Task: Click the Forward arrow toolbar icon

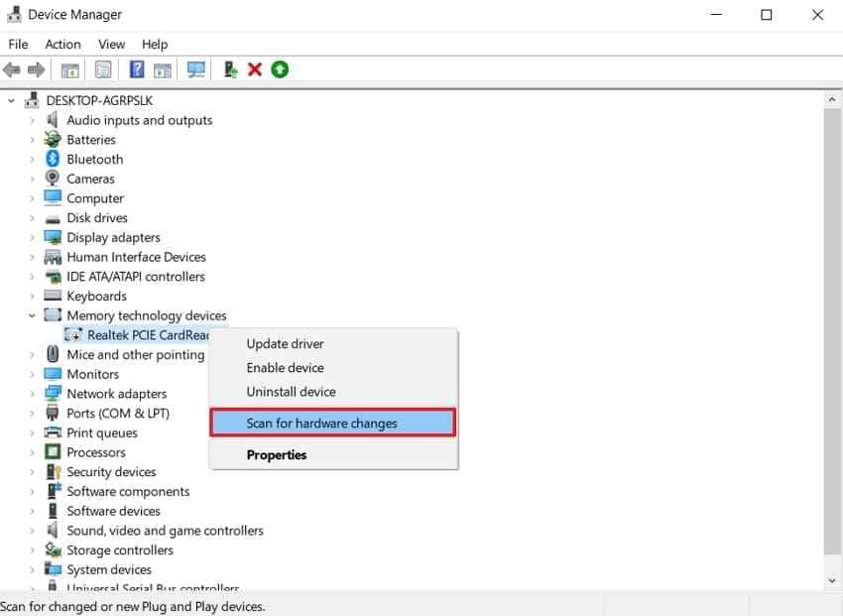Action: coord(36,69)
